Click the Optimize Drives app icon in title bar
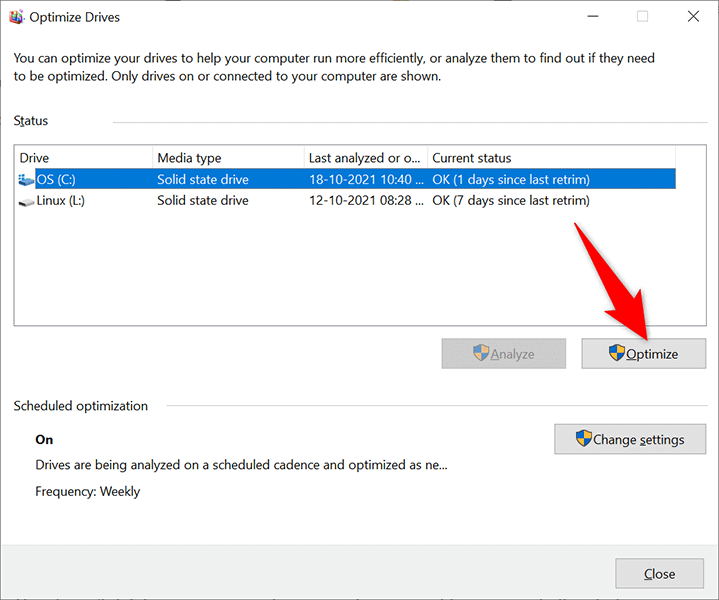Viewport: 719px width, 600px height. click(x=16, y=17)
